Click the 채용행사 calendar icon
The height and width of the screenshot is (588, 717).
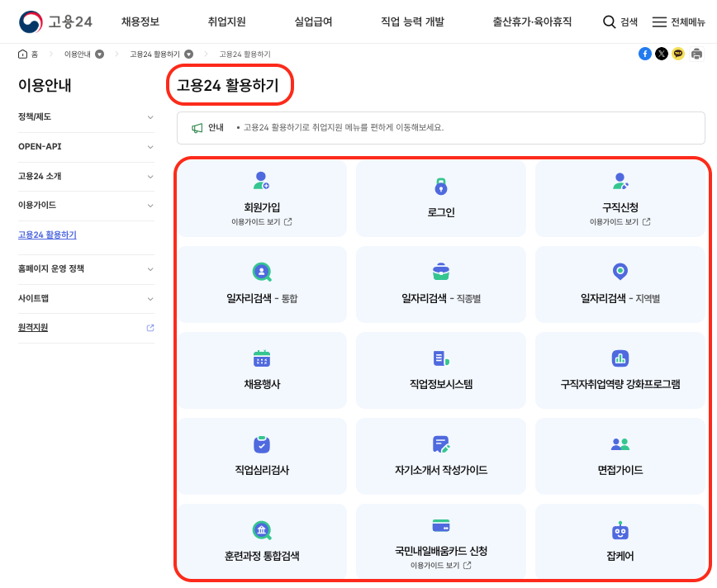[x=262, y=358]
